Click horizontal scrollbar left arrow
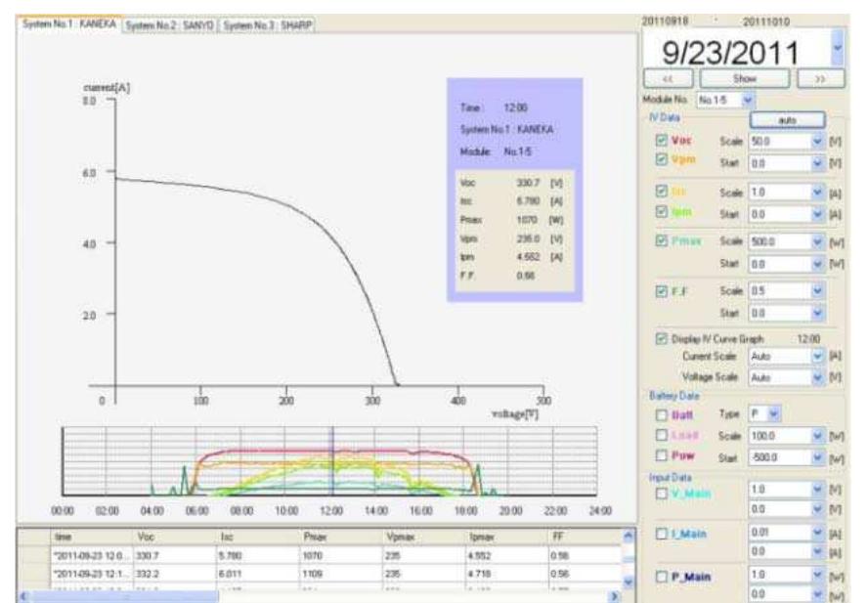The height and width of the screenshot is (603, 868). tap(23, 596)
